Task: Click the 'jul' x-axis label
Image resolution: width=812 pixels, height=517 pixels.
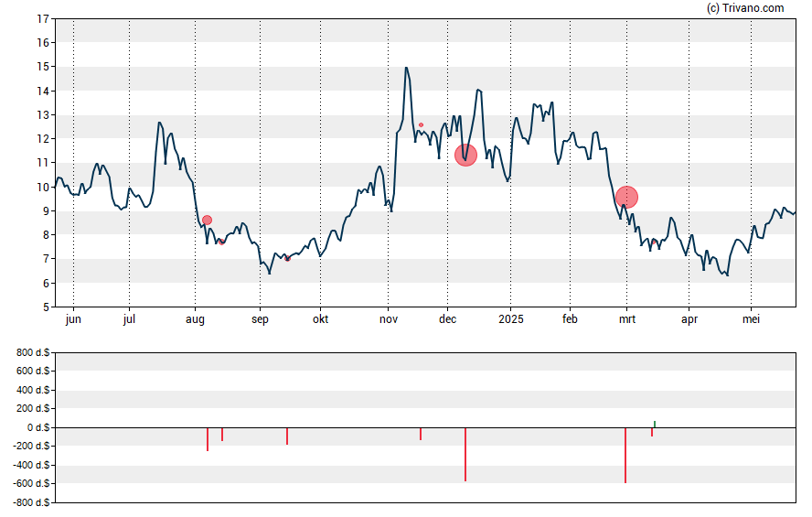Action: click(129, 319)
